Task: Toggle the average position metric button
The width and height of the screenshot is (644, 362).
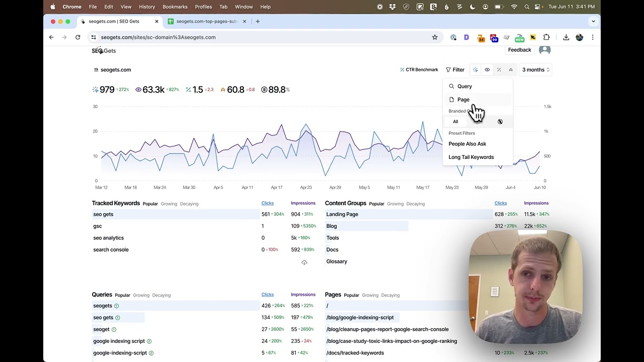Action: coord(511,70)
